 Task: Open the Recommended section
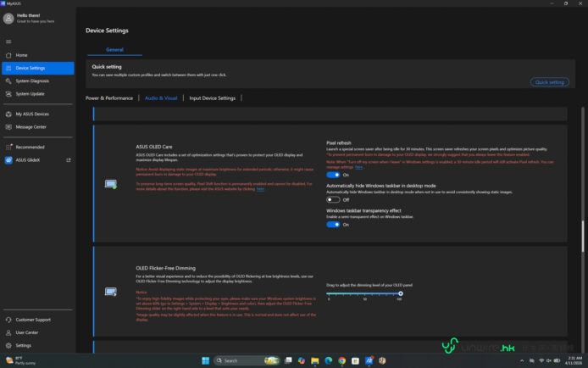(x=37, y=147)
